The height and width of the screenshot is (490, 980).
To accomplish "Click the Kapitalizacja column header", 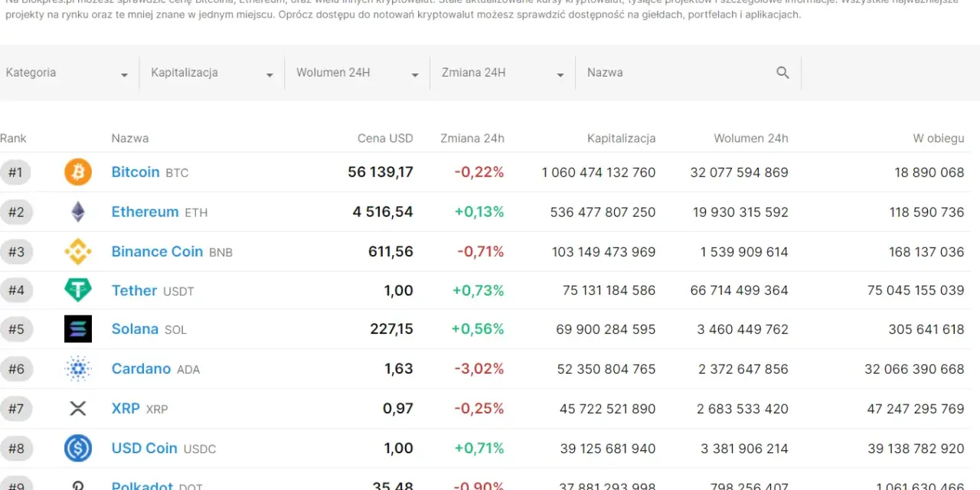I will coord(622,139).
